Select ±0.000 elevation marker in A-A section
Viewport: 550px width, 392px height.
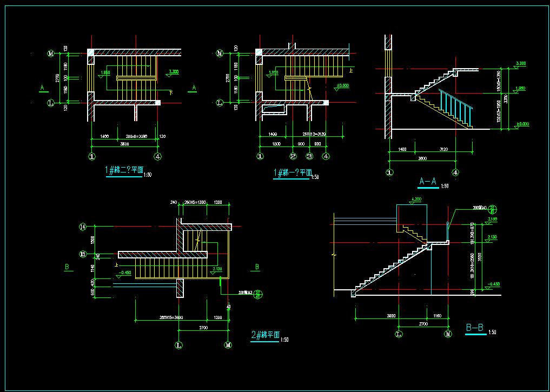[521, 125]
